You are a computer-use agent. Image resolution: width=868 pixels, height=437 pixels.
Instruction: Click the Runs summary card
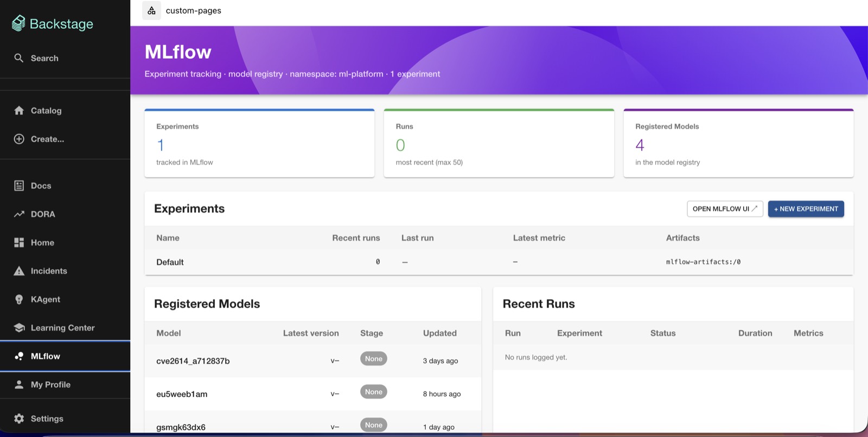click(499, 143)
